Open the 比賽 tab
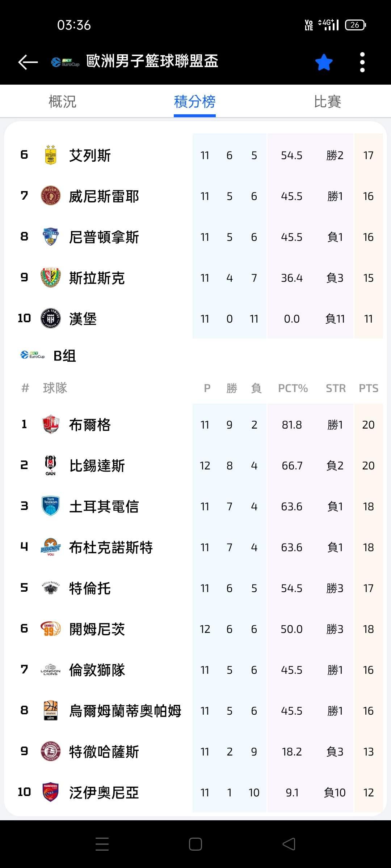The height and width of the screenshot is (868, 391). tap(327, 102)
